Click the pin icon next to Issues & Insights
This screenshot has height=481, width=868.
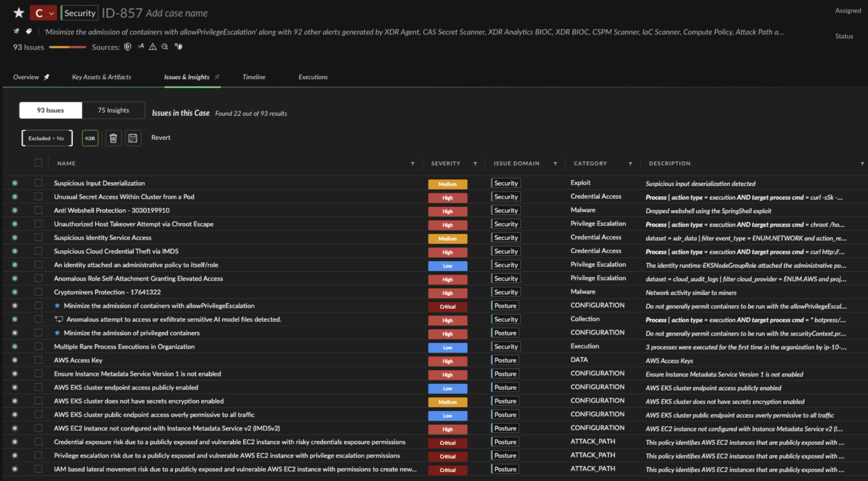(x=217, y=77)
